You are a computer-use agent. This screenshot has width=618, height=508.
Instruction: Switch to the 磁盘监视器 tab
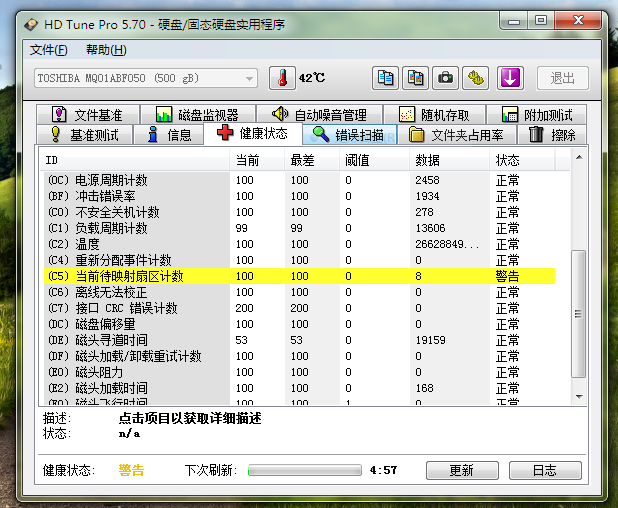point(198,115)
